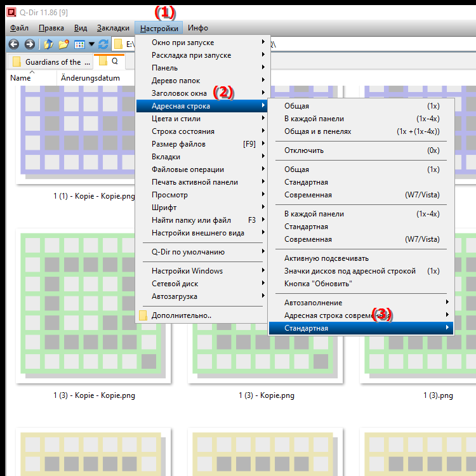Click the refresh arrows icon
The image size is (476, 476).
tap(103, 44)
